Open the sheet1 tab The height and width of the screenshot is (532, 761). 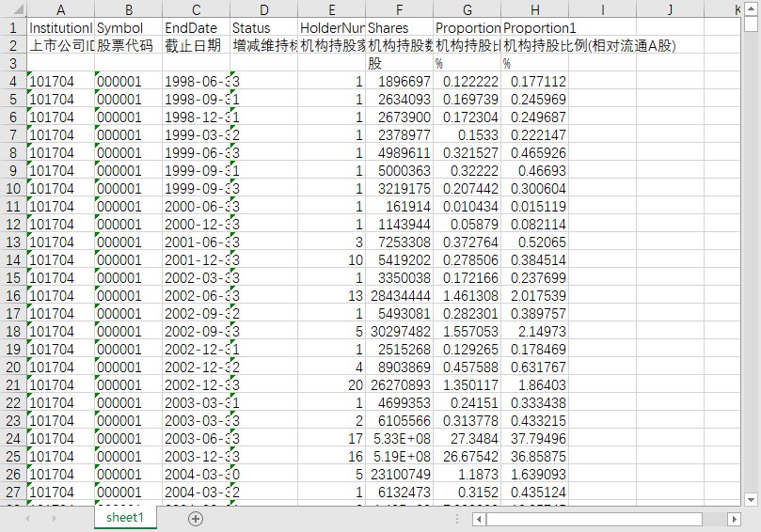point(125,518)
